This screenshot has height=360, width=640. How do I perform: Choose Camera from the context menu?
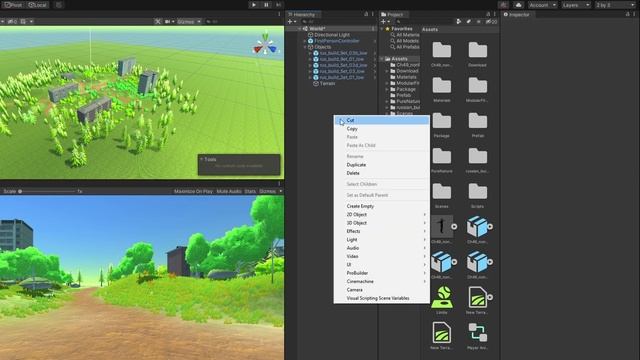382,290
